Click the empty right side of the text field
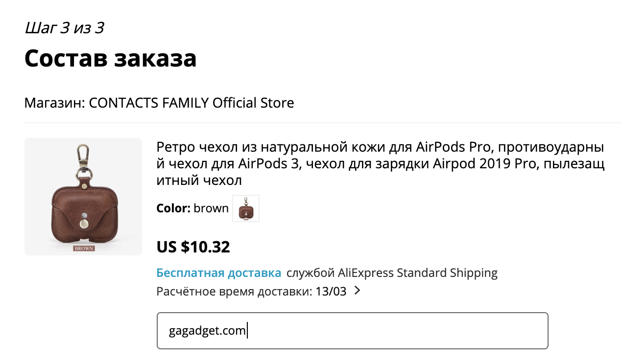This screenshot has width=622, height=364. tap(416, 331)
